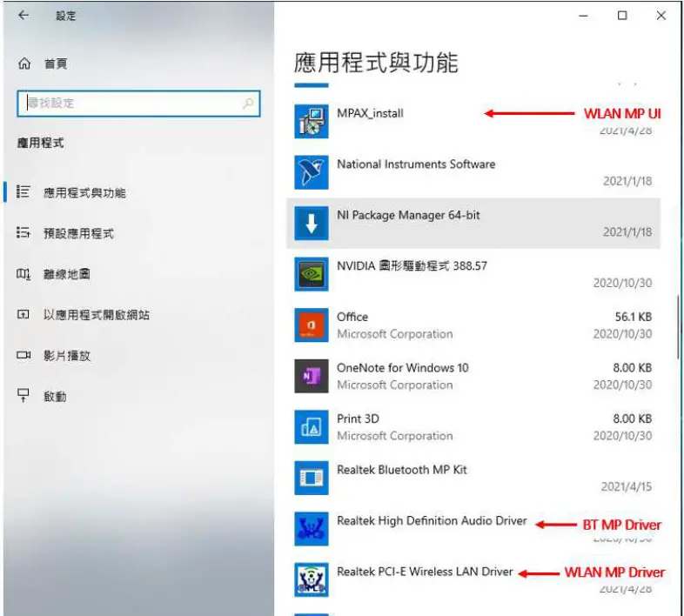The height and width of the screenshot is (616, 684).
Task: Click the search magnifier icon
Action: (248, 104)
